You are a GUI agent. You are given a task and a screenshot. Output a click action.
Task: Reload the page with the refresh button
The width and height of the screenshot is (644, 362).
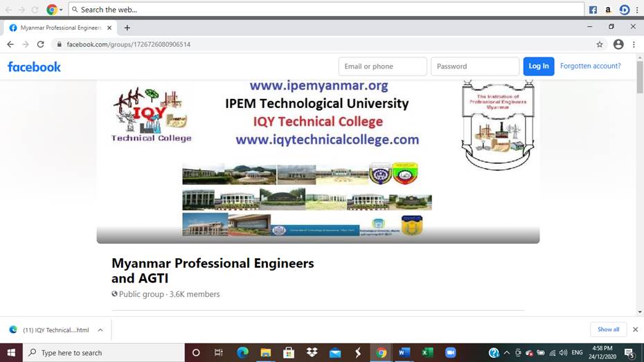click(x=40, y=44)
